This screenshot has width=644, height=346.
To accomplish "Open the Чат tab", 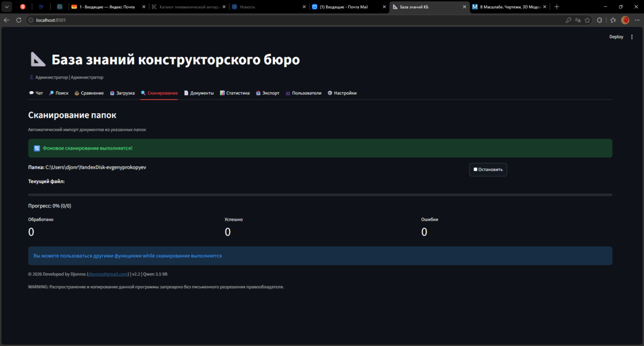I will 36,93.
